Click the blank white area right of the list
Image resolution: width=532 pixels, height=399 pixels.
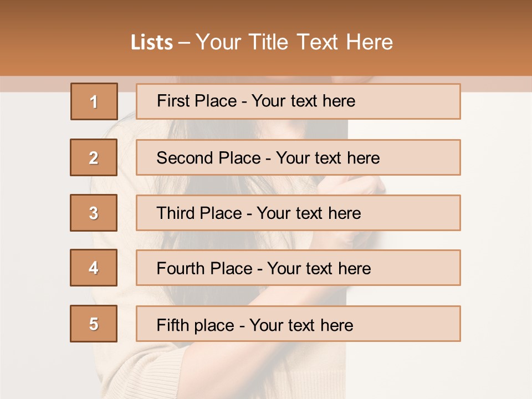coord(496,222)
